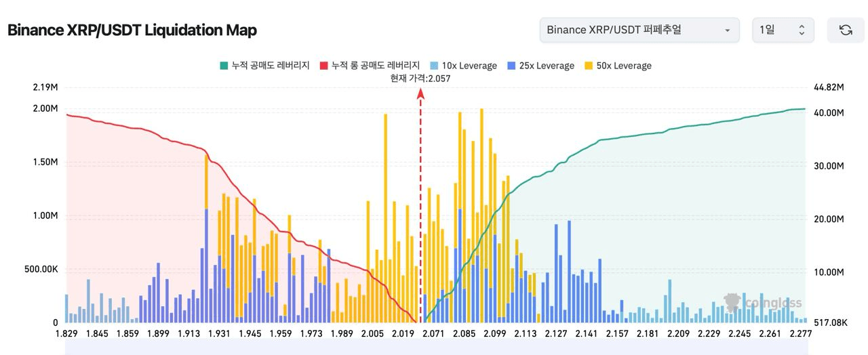Click the 2.181 price axis label
Viewport: 868px width, 355px height.
click(x=648, y=333)
